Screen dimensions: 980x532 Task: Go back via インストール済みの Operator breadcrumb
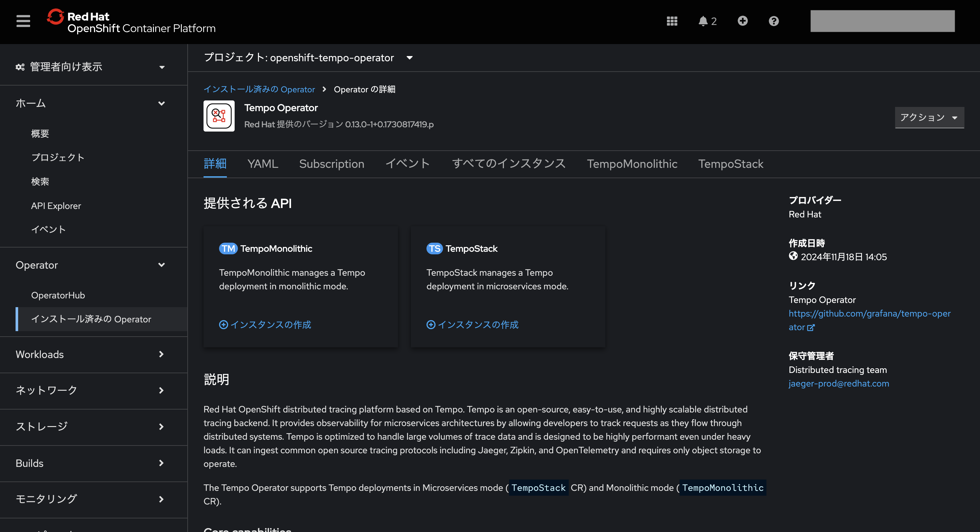coord(259,89)
